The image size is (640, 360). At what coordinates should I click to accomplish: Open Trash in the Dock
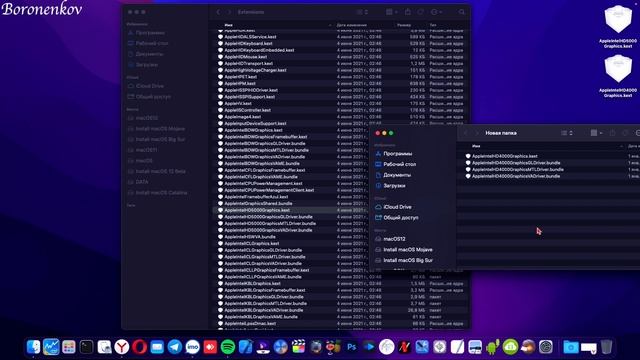pyautogui.click(x=607, y=347)
